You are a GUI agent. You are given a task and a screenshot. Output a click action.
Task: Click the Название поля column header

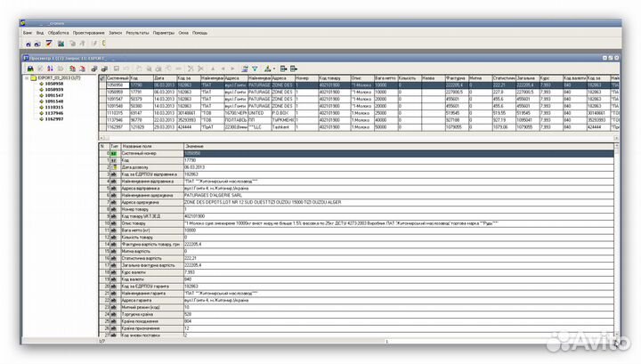(152, 146)
